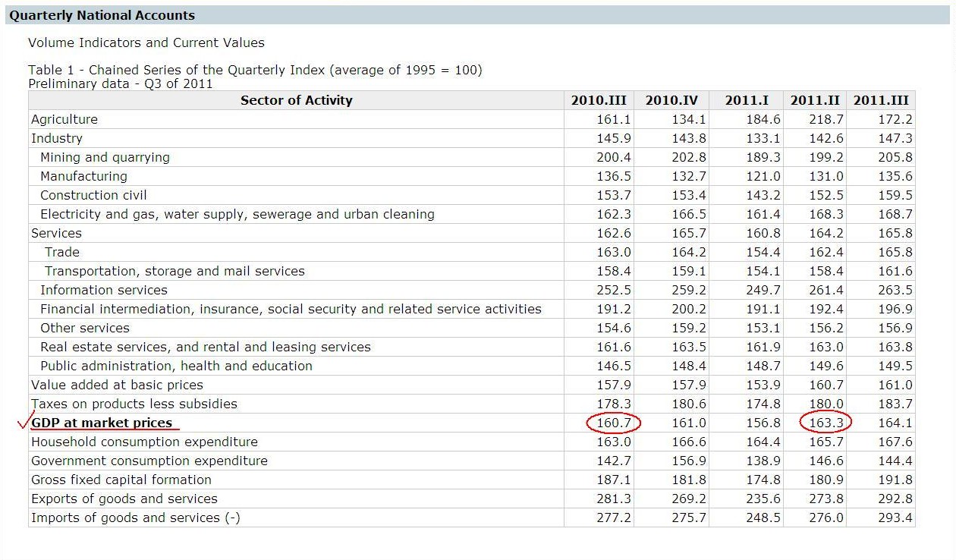Select 'Government consumption expenditure' row label
The image size is (956, 560).
pyautogui.click(x=149, y=461)
